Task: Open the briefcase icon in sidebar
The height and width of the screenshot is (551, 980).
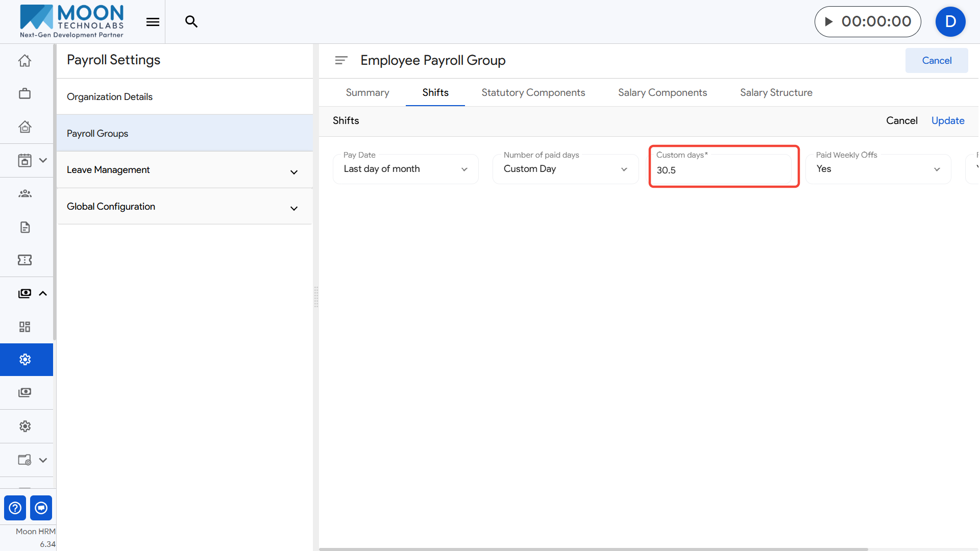Action: 24,94
